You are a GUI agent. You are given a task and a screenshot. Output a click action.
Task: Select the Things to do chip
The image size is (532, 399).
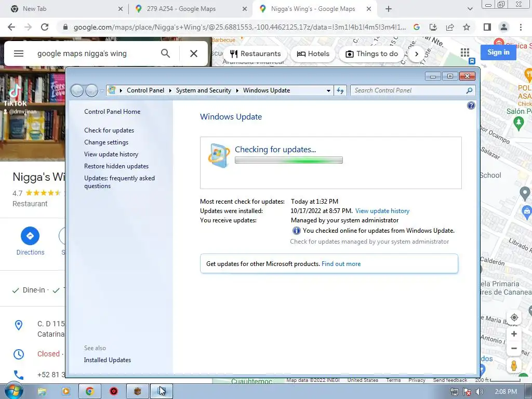[x=371, y=54]
